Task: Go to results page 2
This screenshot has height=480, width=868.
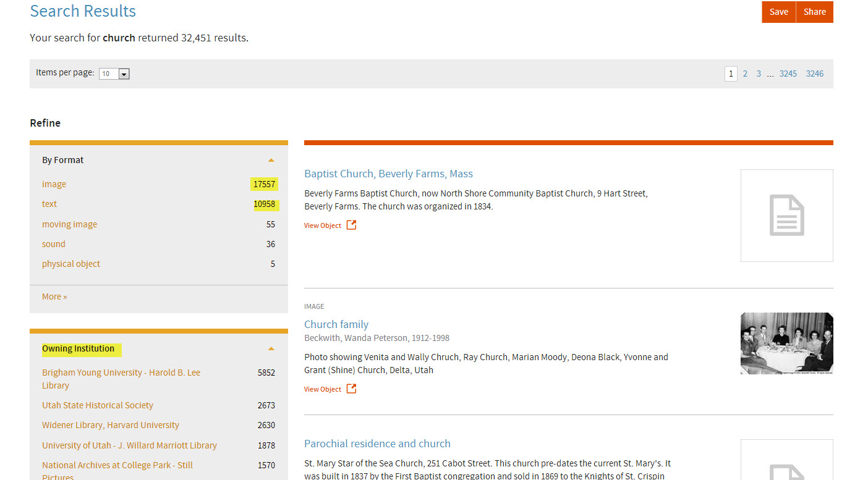Action: pos(745,74)
